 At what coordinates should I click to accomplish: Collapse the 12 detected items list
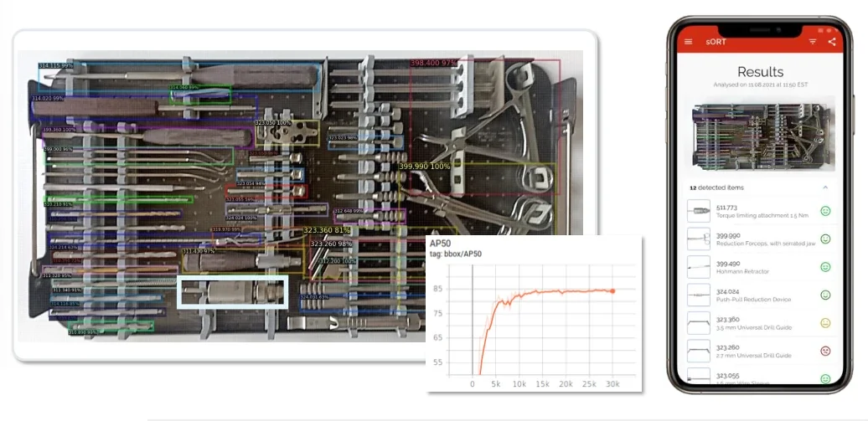(825, 187)
